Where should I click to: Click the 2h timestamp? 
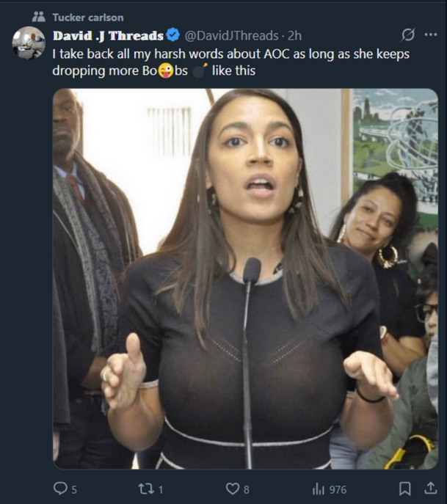[x=294, y=35]
